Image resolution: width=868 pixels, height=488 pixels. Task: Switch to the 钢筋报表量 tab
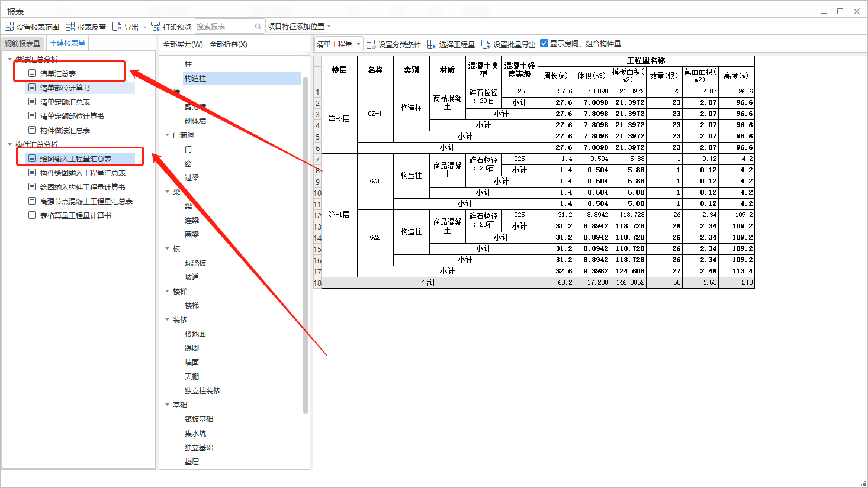22,43
